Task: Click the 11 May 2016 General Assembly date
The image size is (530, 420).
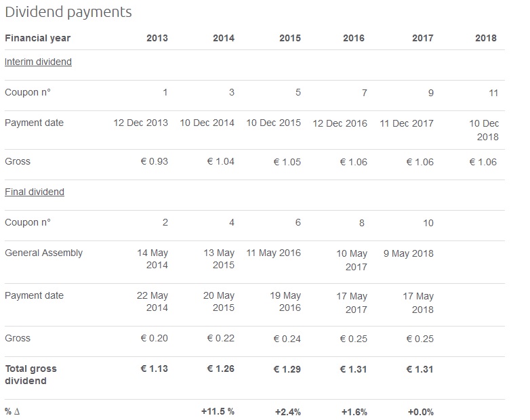Action: [273, 253]
